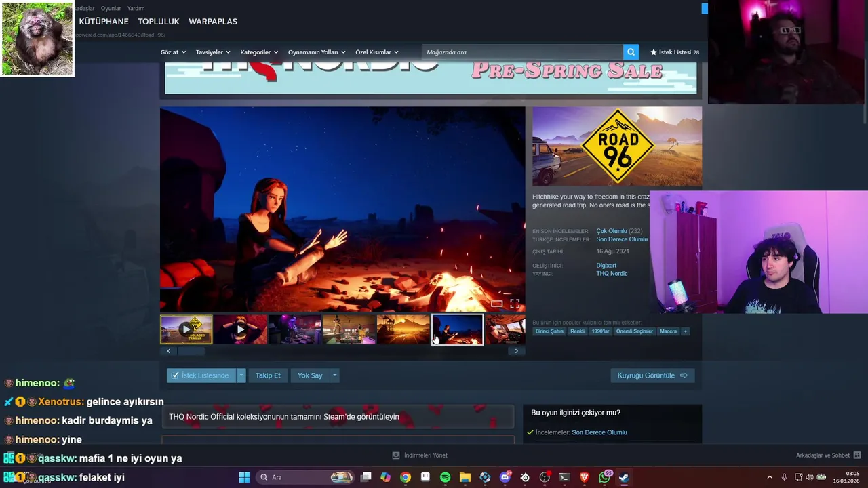868x488 pixels.
Task: Select the Birinci Şahıs tag
Action: click(x=549, y=331)
